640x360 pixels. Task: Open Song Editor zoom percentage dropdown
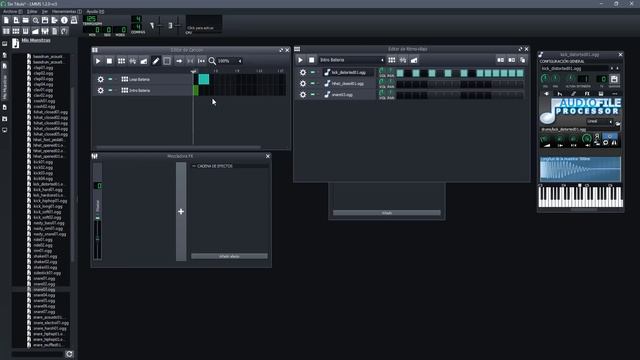pyautogui.click(x=230, y=61)
